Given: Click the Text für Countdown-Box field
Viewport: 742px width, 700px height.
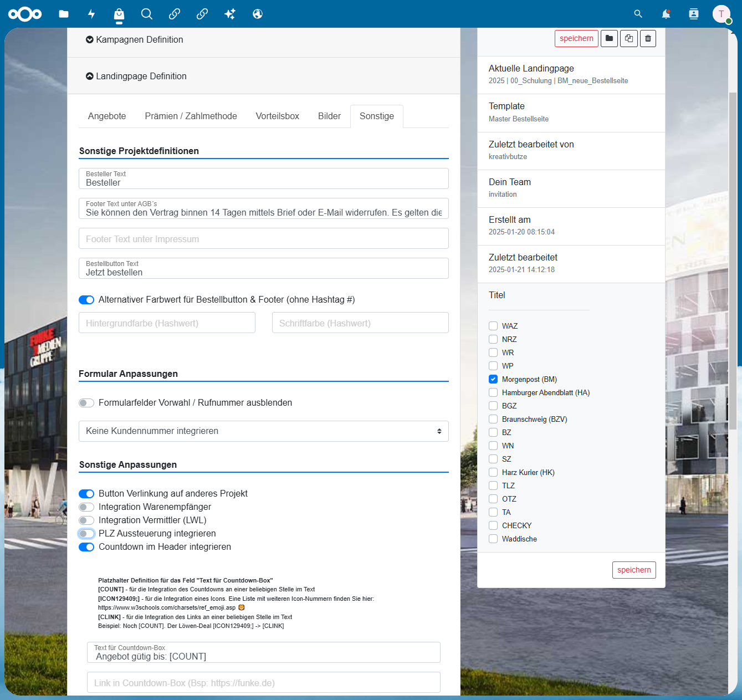Looking at the screenshot, I should click(264, 652).
